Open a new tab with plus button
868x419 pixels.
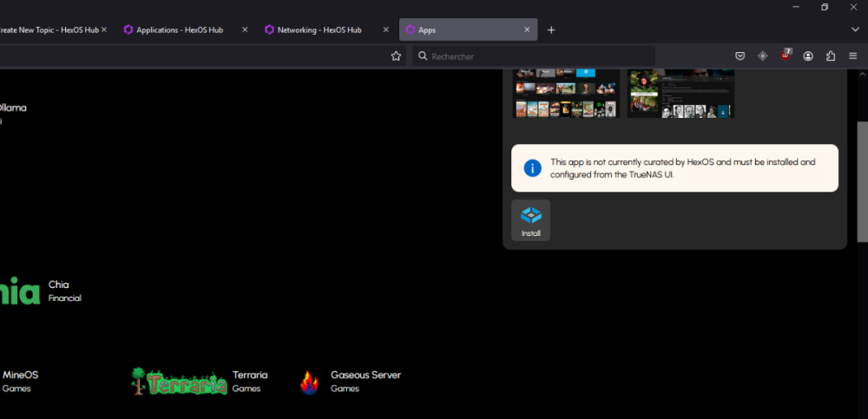tap(551, 29)
